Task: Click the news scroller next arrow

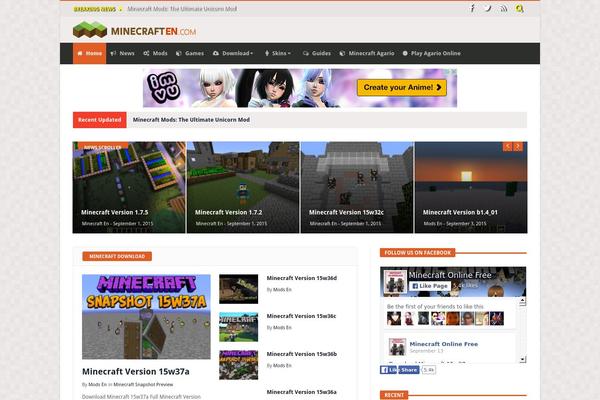Action: click(518, 147)
